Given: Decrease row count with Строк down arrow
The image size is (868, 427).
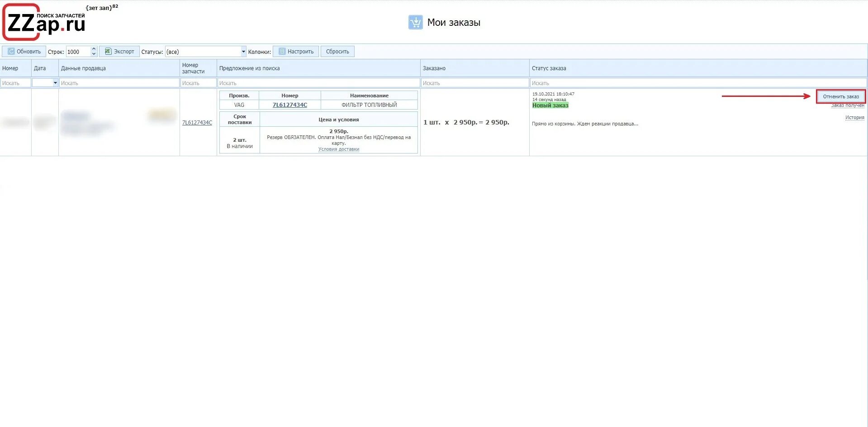Looking at the screenshot, I should [x=94, y=54].
